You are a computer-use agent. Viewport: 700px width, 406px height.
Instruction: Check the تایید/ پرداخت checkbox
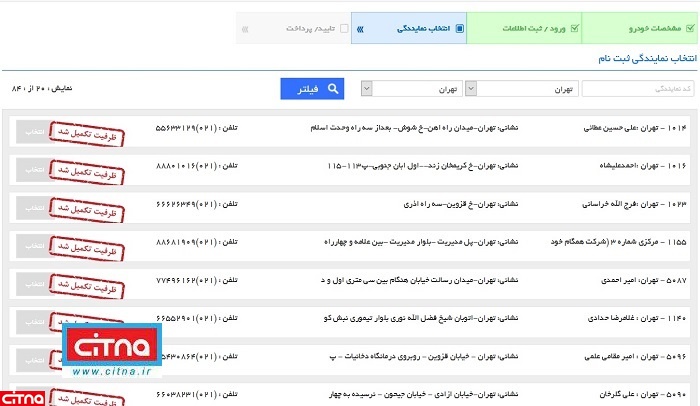(x=345, y=29)
